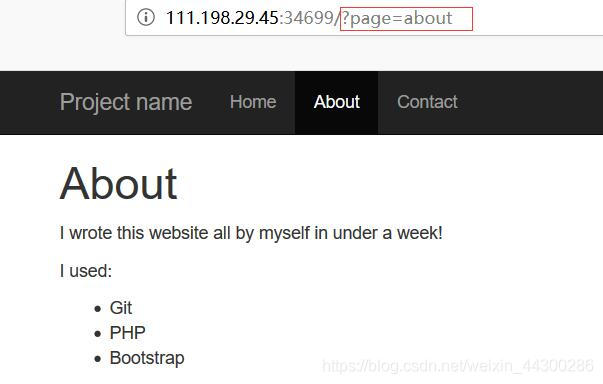
Task: Click the 'I used:' text
Action: 86,271
